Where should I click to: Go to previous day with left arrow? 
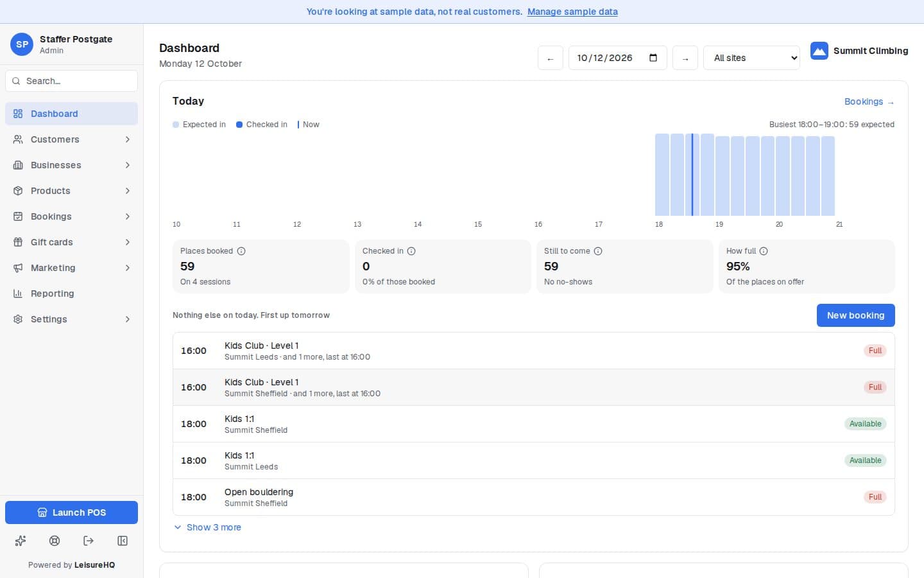pyautogui.click(x=550, y=58)
